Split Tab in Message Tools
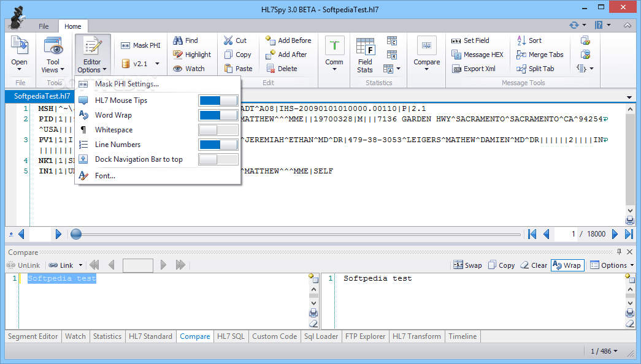 pyautogui.click(x=535, y=69)
